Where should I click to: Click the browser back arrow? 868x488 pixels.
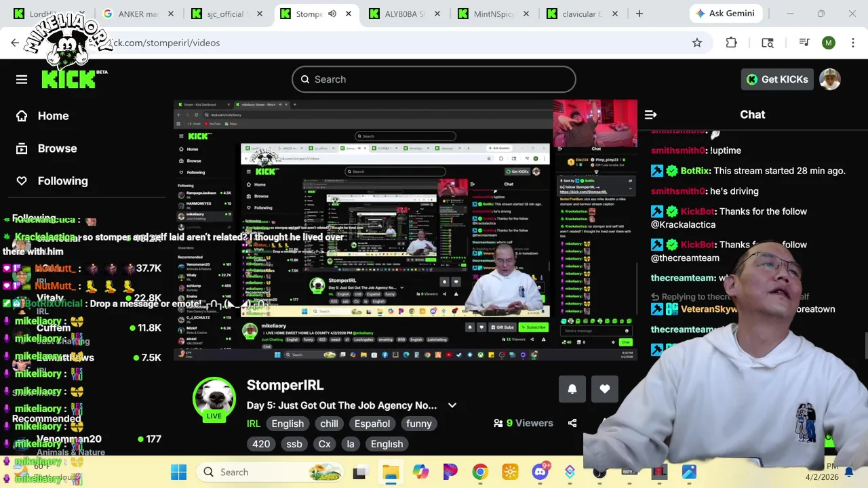point(15,43)
